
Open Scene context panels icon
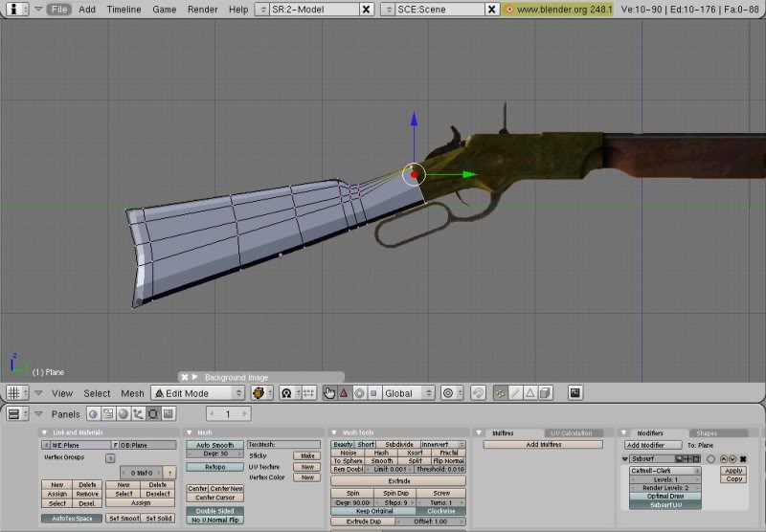click(x=169, y=414)
